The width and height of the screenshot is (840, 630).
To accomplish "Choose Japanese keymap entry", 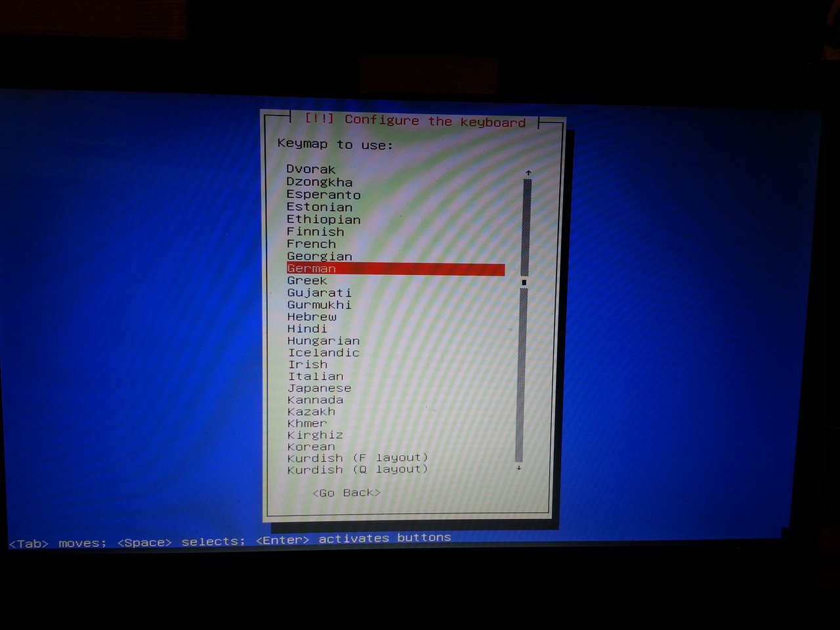I will tap(320, 388).
